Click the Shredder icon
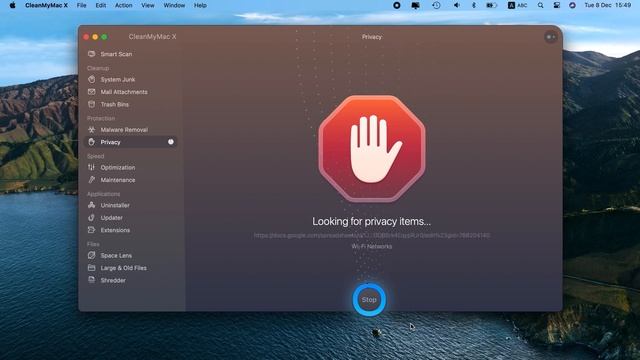This screenshot has width=640, height=360. [x=91, y=280]
